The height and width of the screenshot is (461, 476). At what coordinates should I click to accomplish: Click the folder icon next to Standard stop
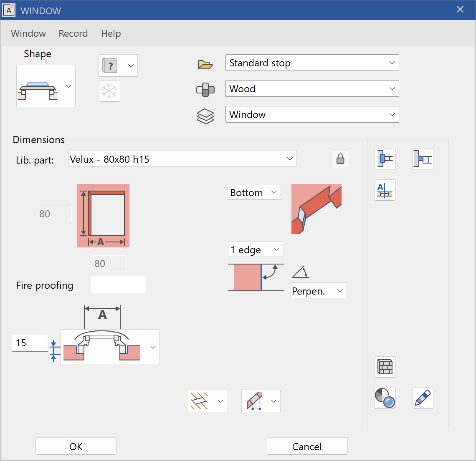(x=205, y=64)
